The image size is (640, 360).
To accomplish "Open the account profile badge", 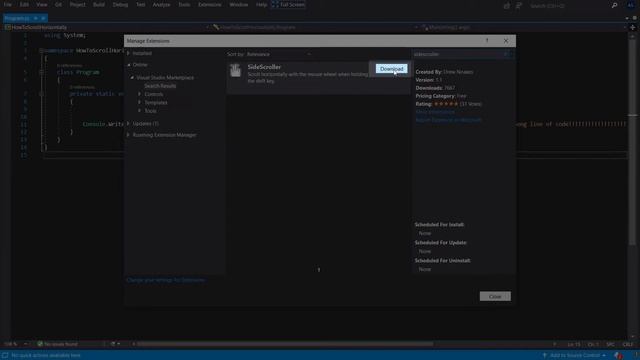I will [631, 5].
